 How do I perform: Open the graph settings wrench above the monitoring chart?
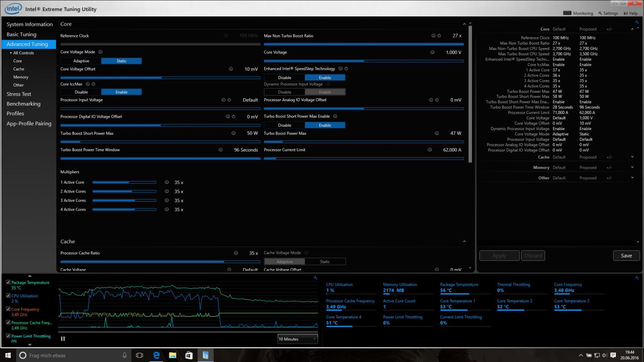315,278
